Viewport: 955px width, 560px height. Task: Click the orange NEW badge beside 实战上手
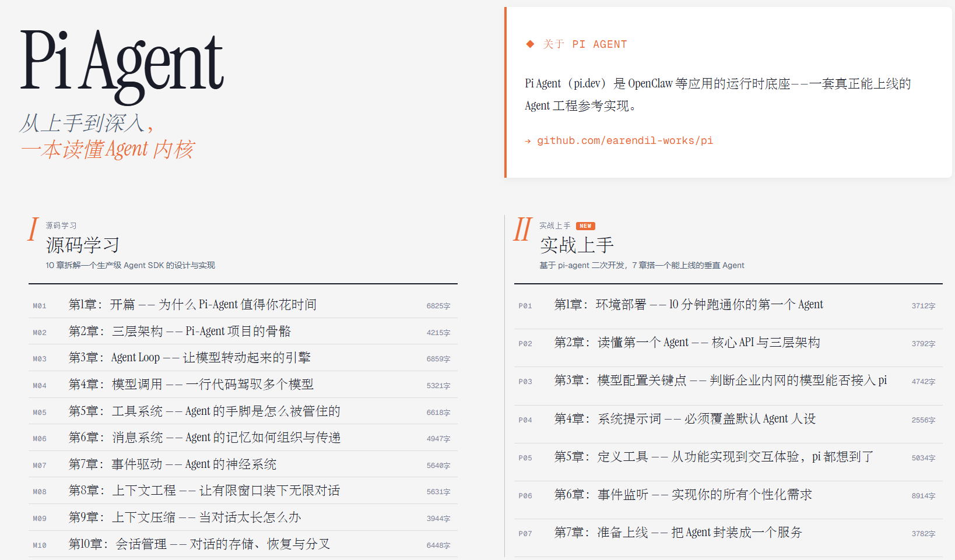click(585, 226)
